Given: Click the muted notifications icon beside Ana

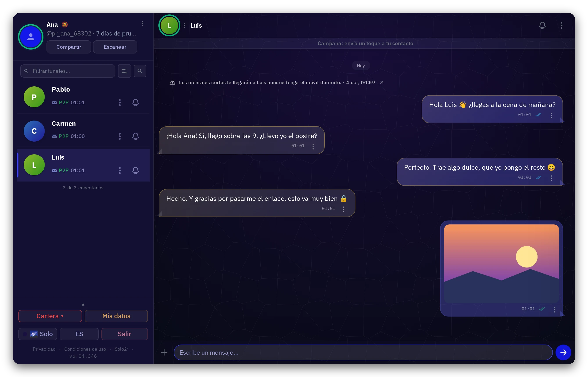Looking at the screenshot, I should [x=65, y=25].
